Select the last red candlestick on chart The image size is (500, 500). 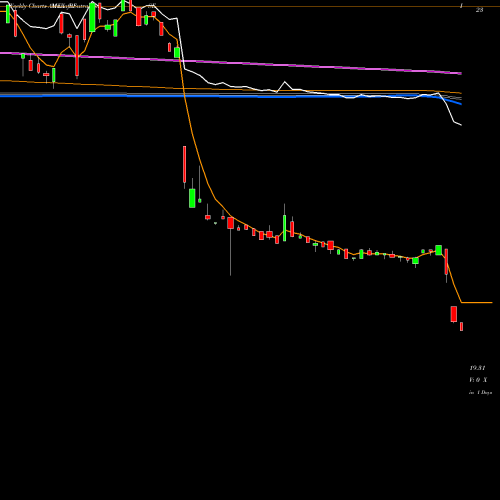(461, 326)
